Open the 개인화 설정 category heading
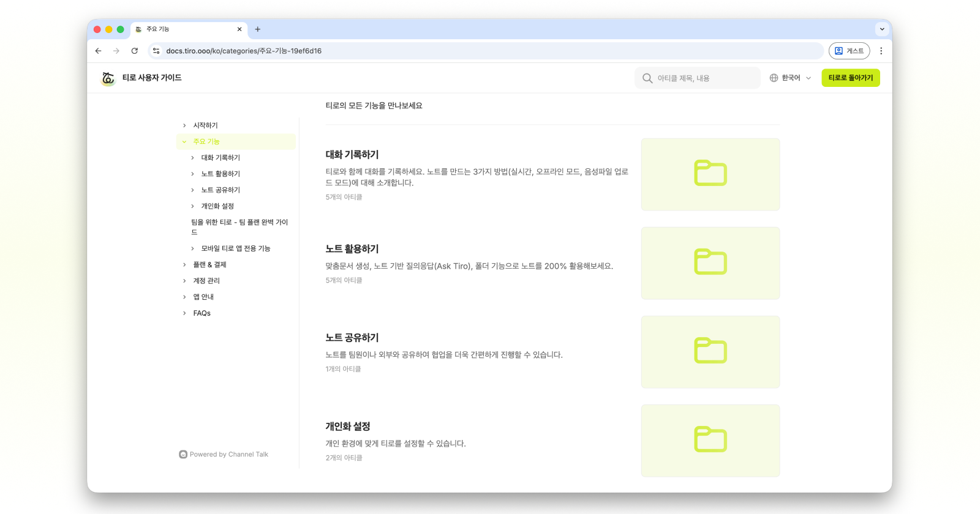 (348, 426)
